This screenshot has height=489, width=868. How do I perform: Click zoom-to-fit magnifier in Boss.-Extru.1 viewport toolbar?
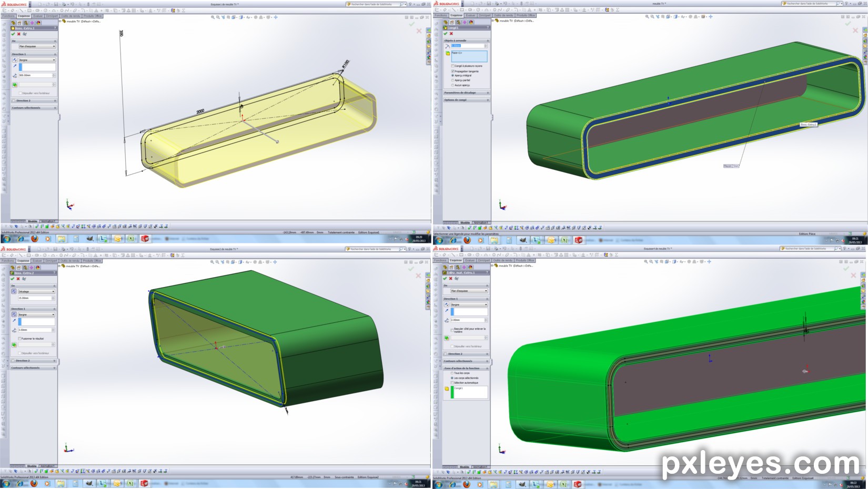(x=213, y=17)
